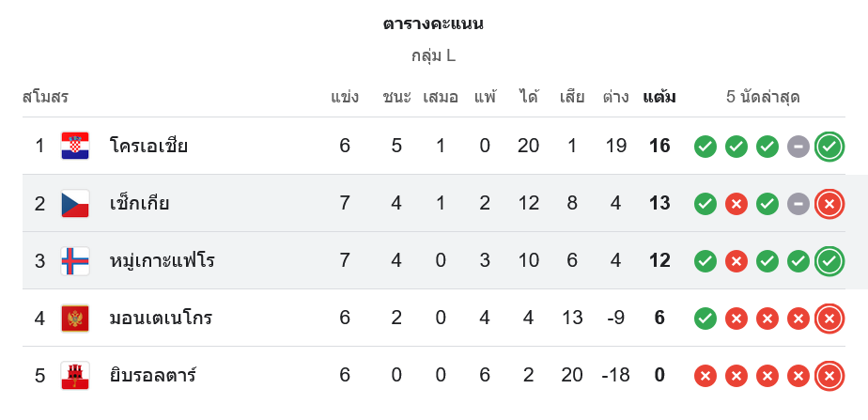The width and height of the screenshot is (868, 420).
Task: Open the หมู่เกาะแฟโร team link
Action: 162,260
